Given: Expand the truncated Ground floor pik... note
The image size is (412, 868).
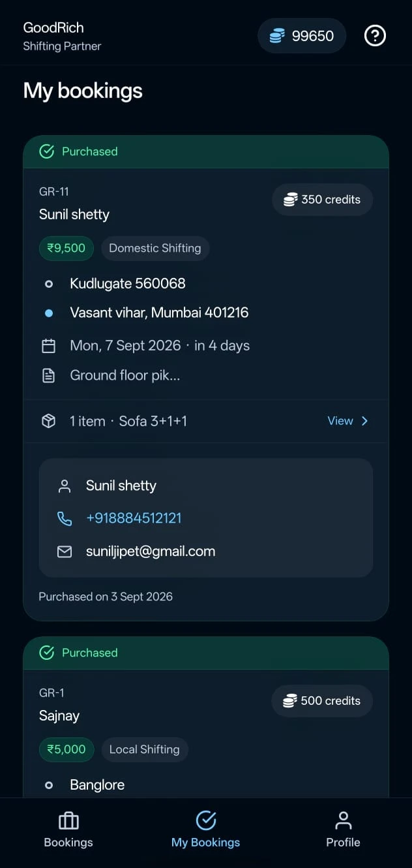Looking at the screenshot, I should (x=125, y=375).
